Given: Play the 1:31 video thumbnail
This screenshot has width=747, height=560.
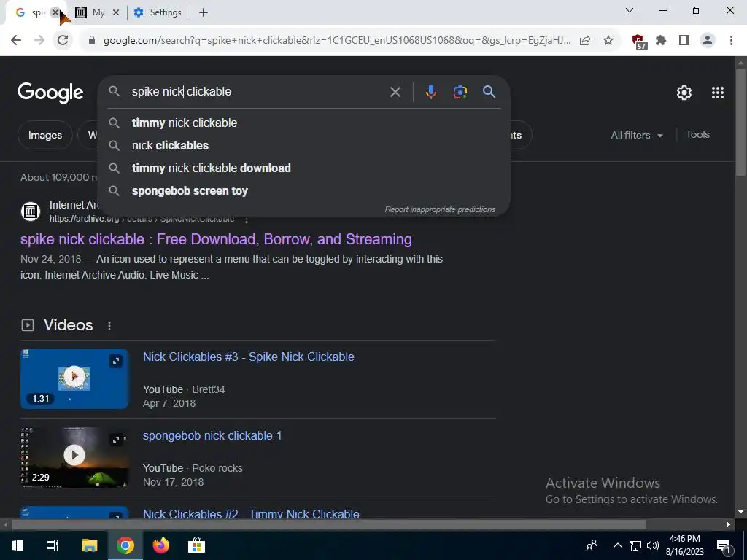Looking at the screenshot, I should pos(74,378).
